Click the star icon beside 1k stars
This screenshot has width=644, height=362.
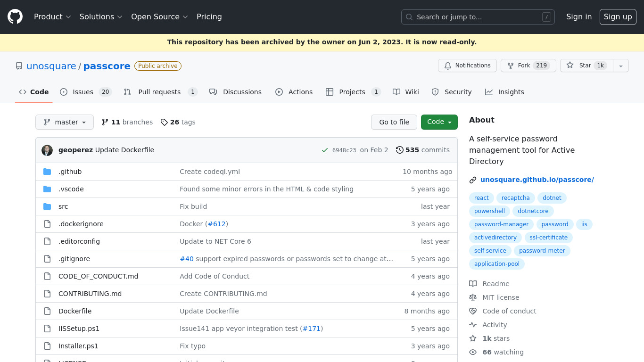pos(473,338)
